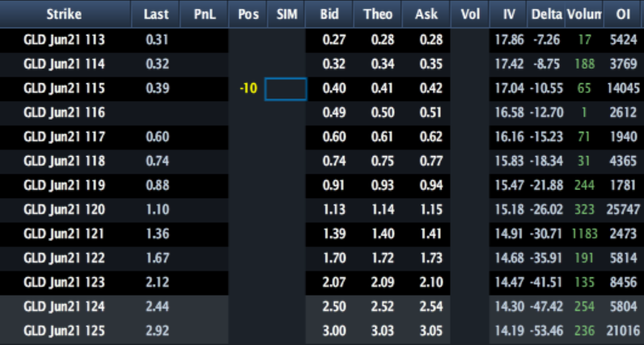Image resolution: width=644 pixels, height=345 pixels.
Task: Select row GLD Jun21 125
Action: coord(322,330)
